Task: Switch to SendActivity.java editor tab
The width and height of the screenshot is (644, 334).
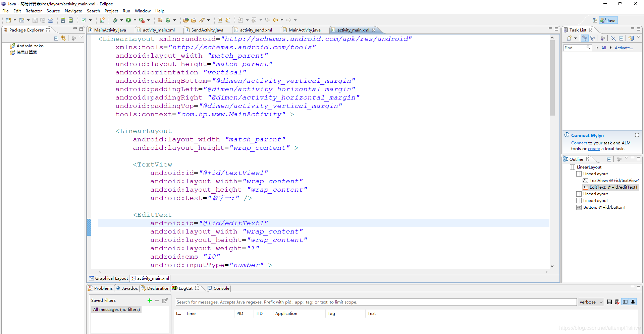Action: pos(207,30)
